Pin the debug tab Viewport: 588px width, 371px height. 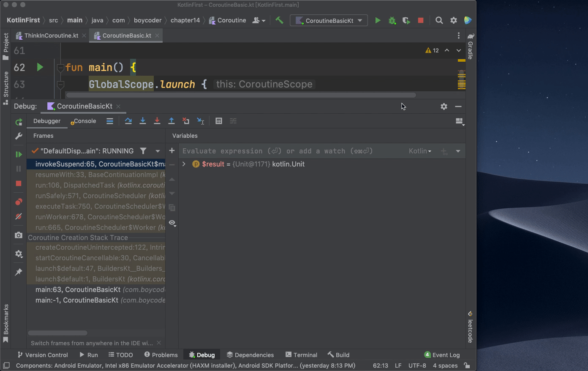(19, 272)
